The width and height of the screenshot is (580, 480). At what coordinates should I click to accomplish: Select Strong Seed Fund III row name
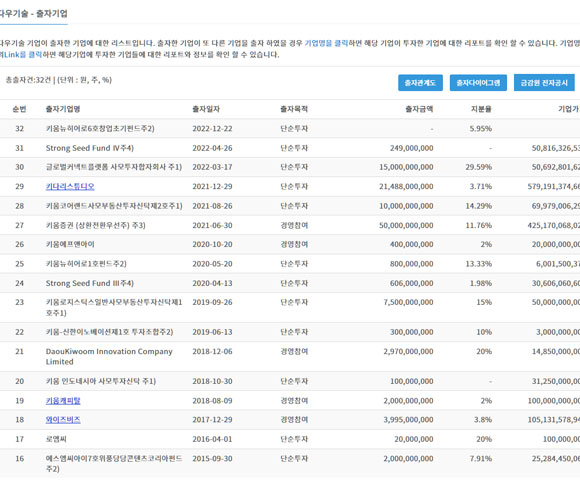90,283
